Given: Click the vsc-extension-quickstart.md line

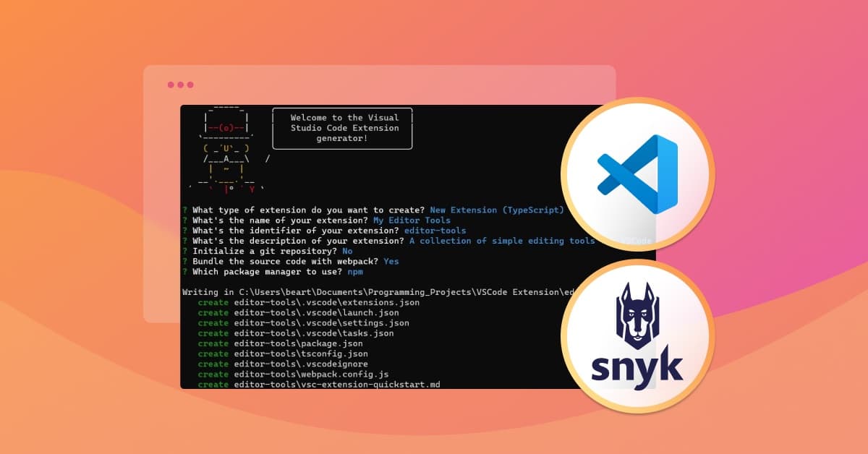Looking at the screenshot, I should click(319, 385).
